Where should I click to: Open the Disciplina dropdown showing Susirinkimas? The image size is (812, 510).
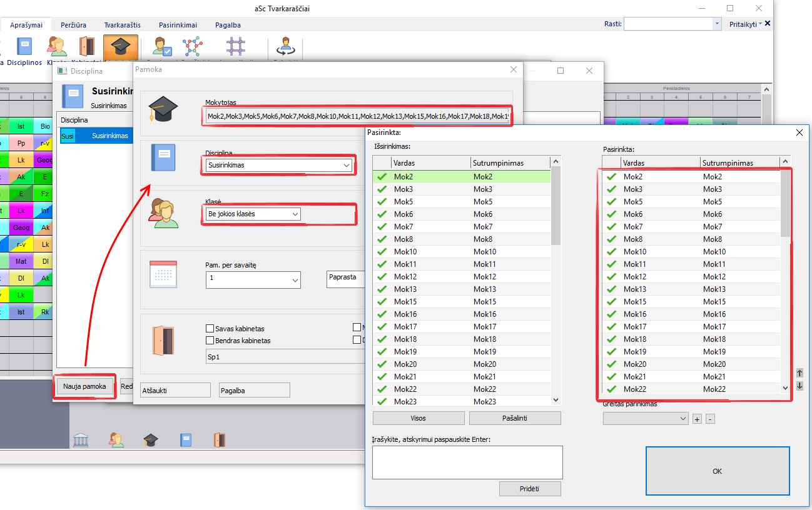[x=279, y=166]
